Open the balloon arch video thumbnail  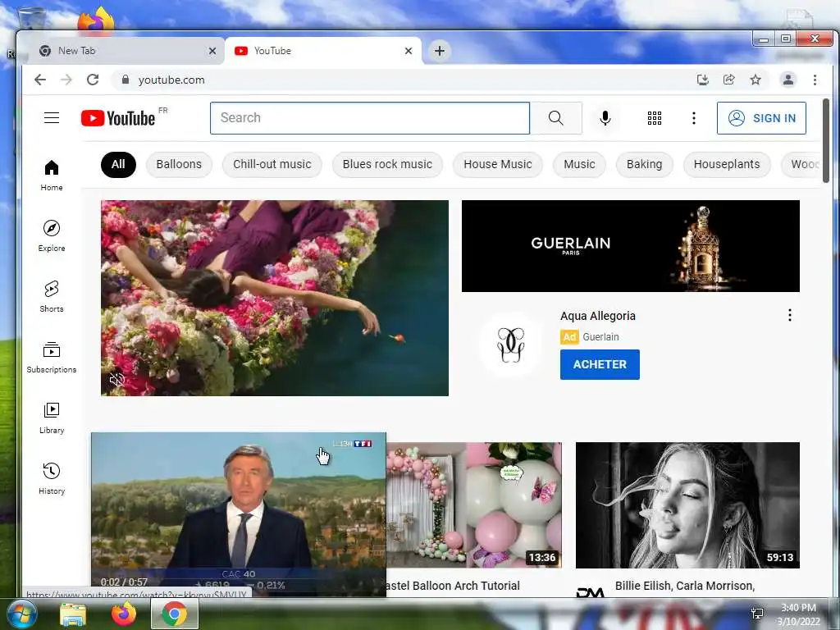tap(474, 504)
